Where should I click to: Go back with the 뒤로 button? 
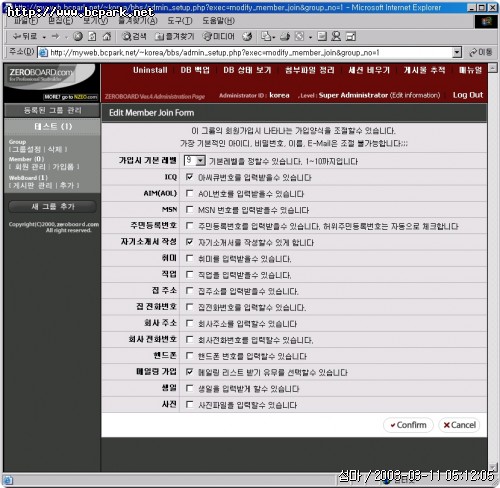pyautogui.click(x=24, y=36)
